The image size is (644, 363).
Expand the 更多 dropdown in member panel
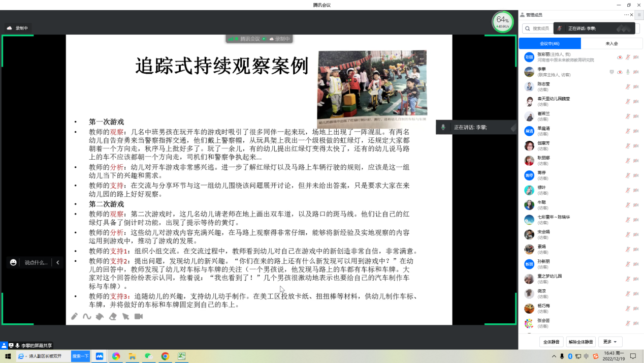(x=610, y=342)
